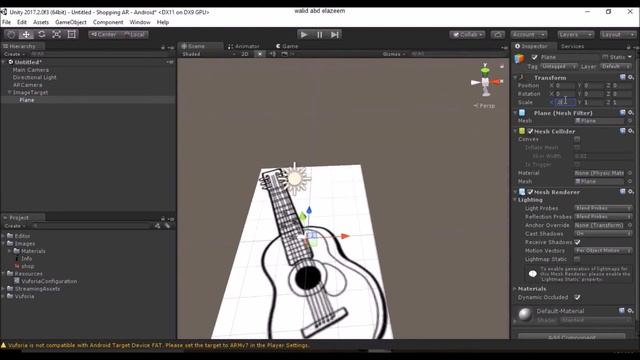Toggle the Lightmap Static checkbox
The width and height of the screenshot is (640, 360).
577,259
